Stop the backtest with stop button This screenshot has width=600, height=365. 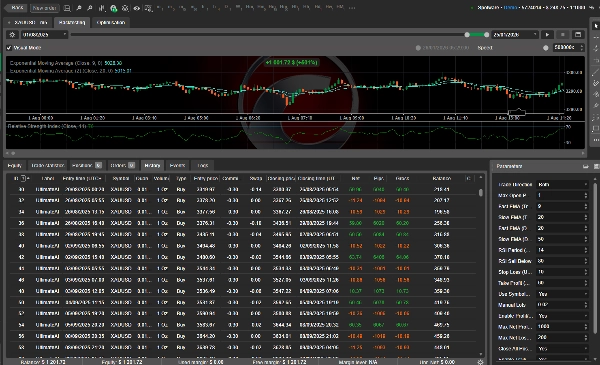click(x=563, y=35)
